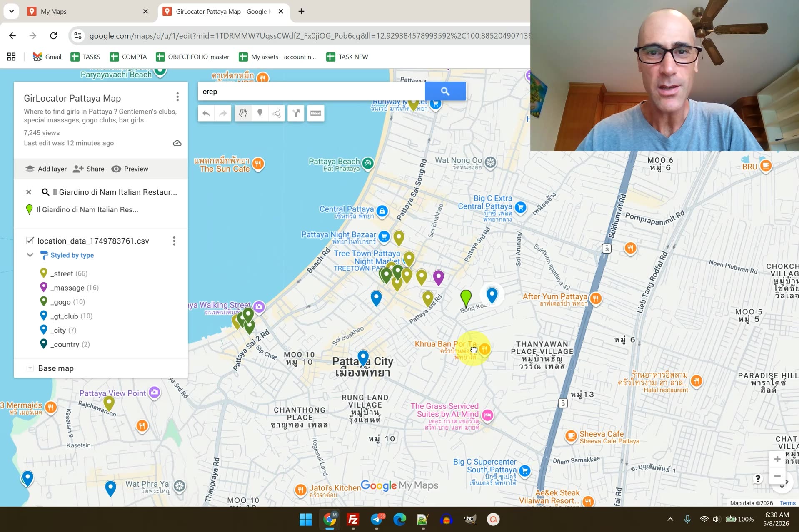Toggle the location_data_1749783761.csv layer checkbox
799x532 pixels.
tap(30, 240)
